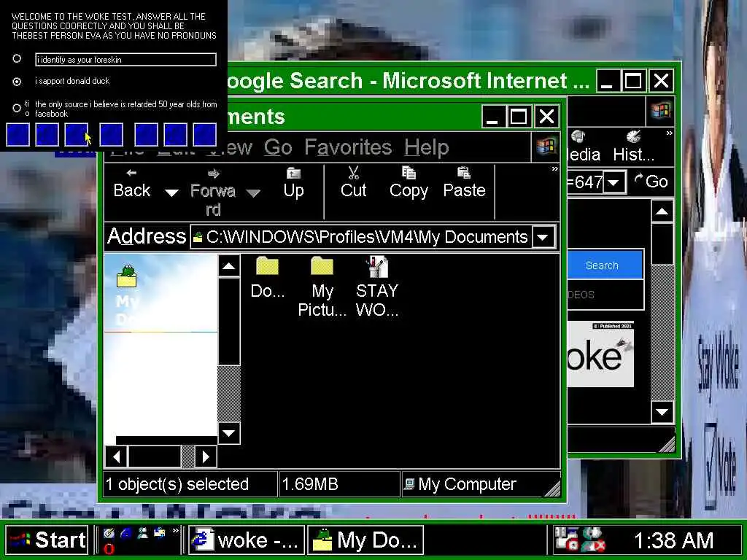Viewport: 747px width, 560px height.
Task: Click the blue Search button in browser
Action: point(605,265)
